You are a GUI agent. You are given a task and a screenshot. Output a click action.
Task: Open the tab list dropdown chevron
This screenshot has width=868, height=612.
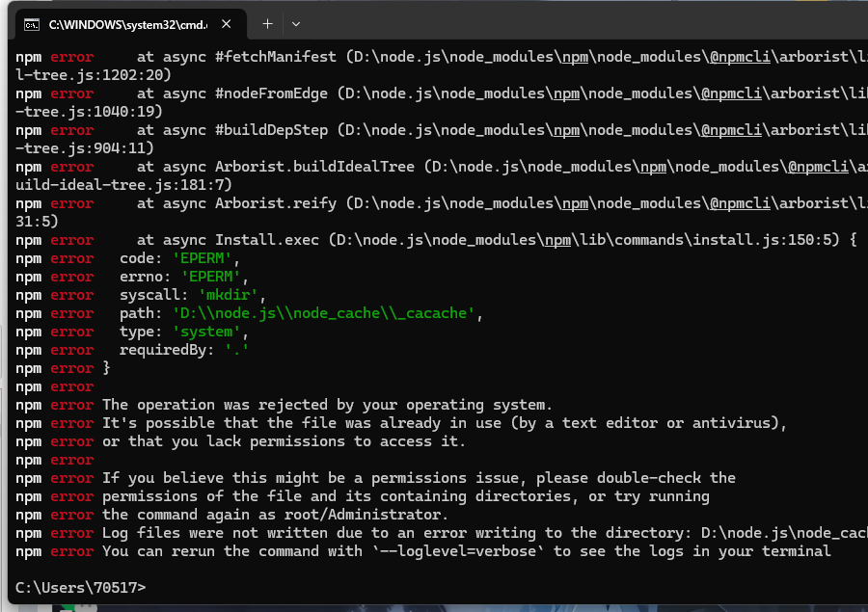[x=298, y=23]
